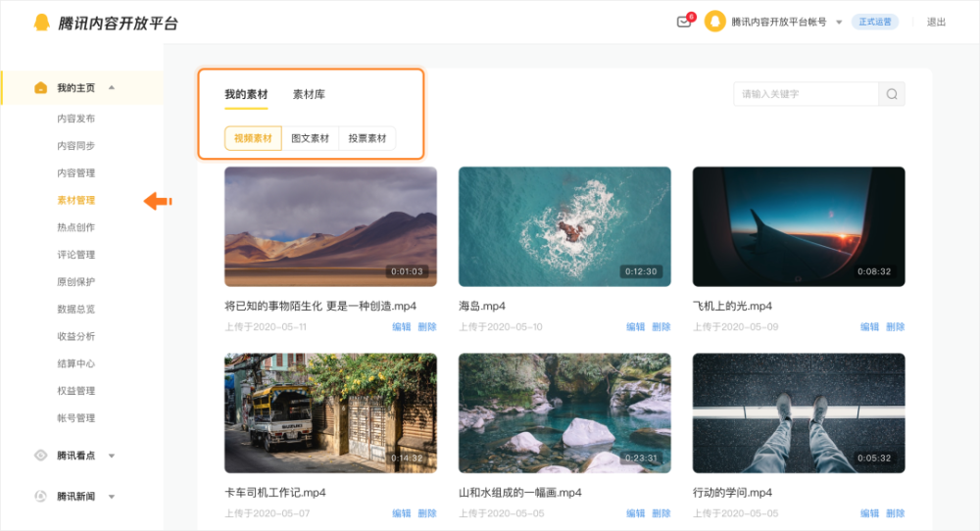Click the 腾讯新闻 section label

point(76,497)
